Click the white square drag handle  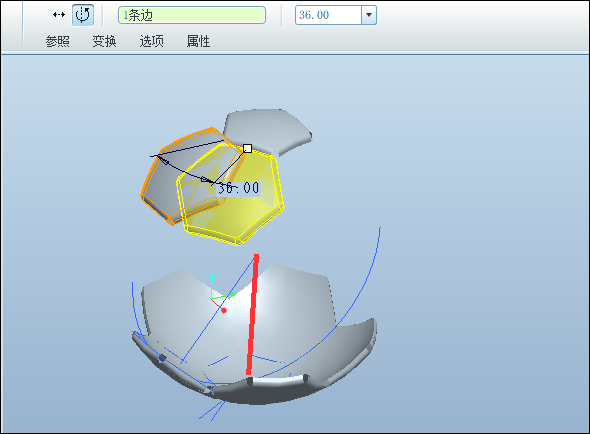[x=247, y=148]
